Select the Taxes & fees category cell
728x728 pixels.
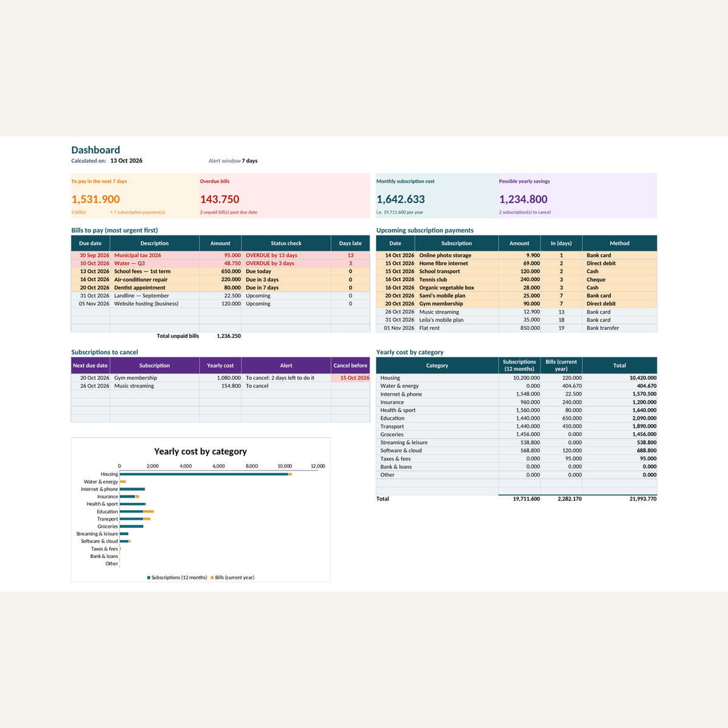click(437, 459)
